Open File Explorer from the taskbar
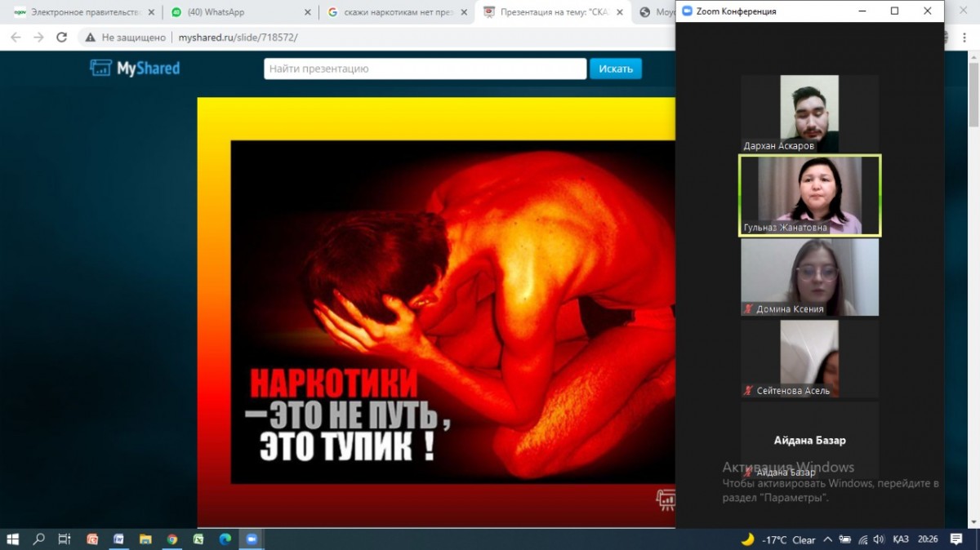This screenshot has height=550, width=980. (145, 539)
